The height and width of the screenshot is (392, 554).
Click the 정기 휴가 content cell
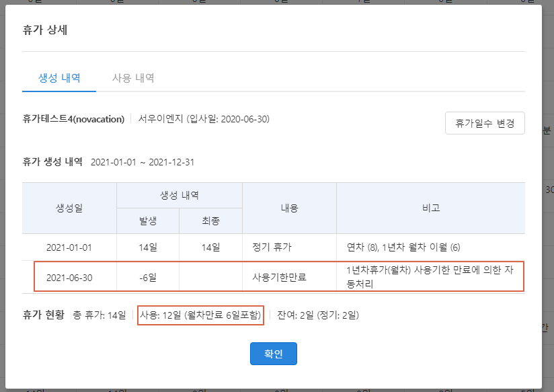(x=274, y=247)
